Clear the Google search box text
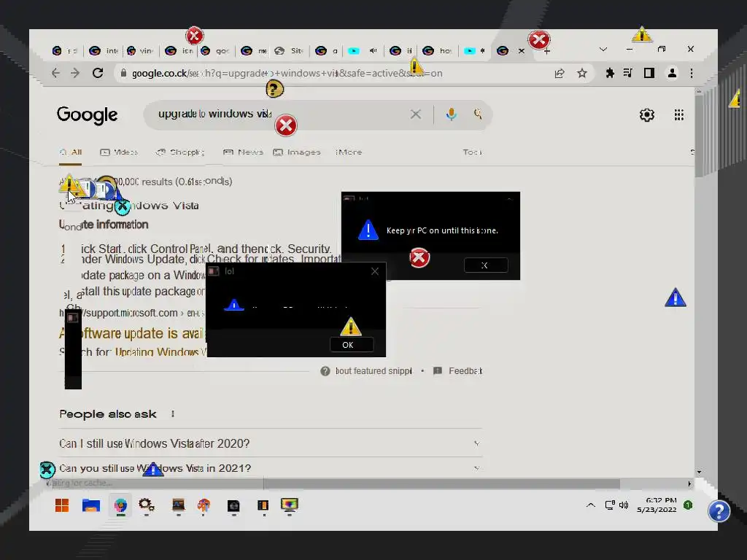747x560 pixels. click(x=415, y=114)
